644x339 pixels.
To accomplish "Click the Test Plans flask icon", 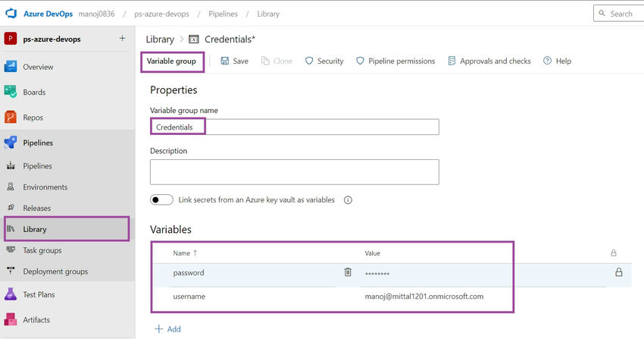I will pos(11,294).
